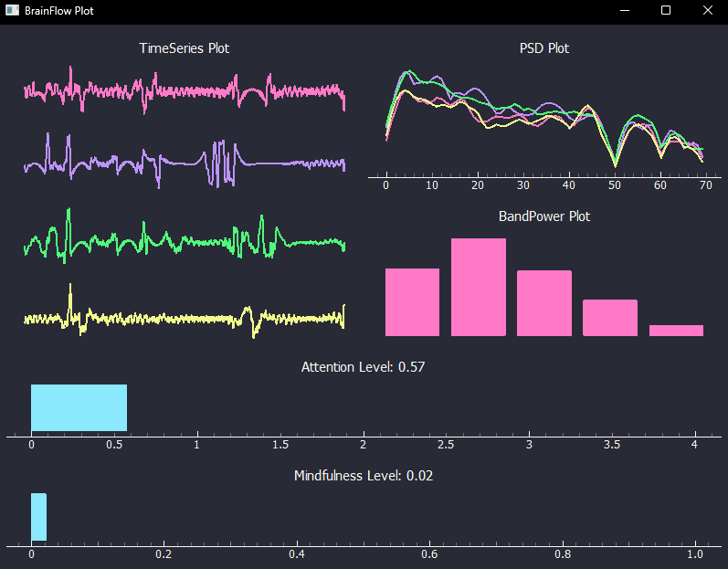Image resolution: width=728 pixels, height=569 pixels.
Task: Click the 2.5 tick label on Attention axis
Action: 446,445
